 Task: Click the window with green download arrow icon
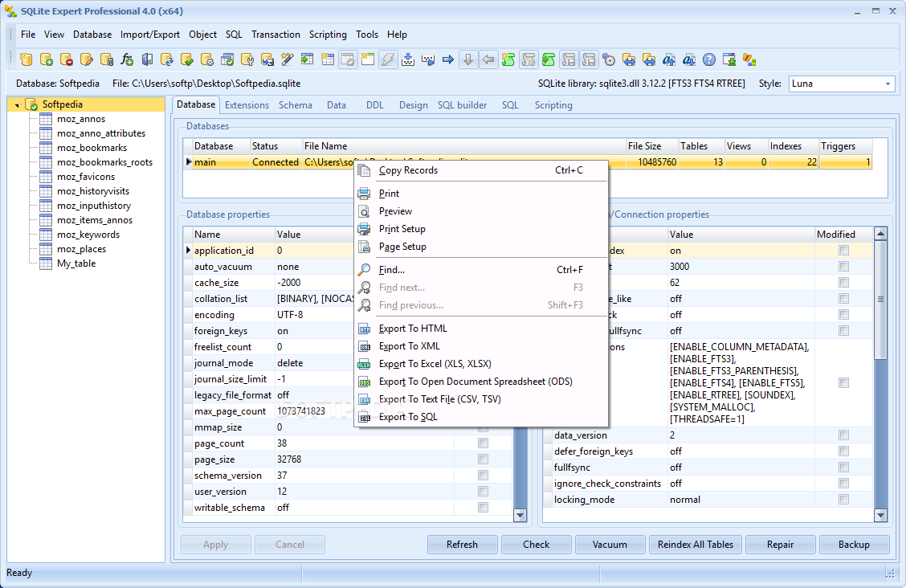point(729,59)
